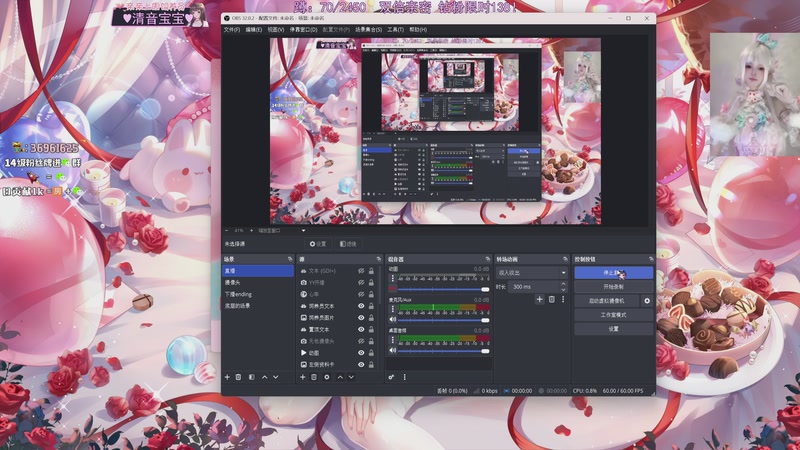Image resolution: width=800 pixels, height=450 pixels.
Task: Zoom out preview with the minus icon
Action: tap(227, 231)
